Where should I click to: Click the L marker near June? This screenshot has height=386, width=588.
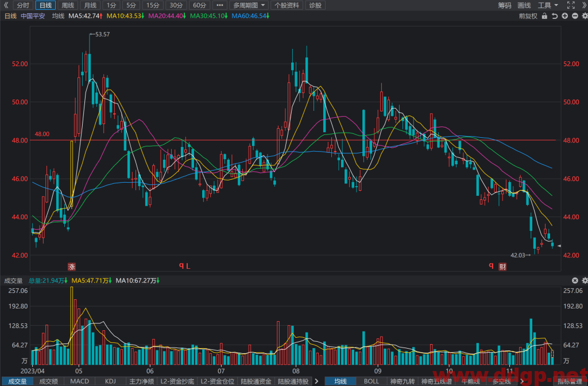188,267
